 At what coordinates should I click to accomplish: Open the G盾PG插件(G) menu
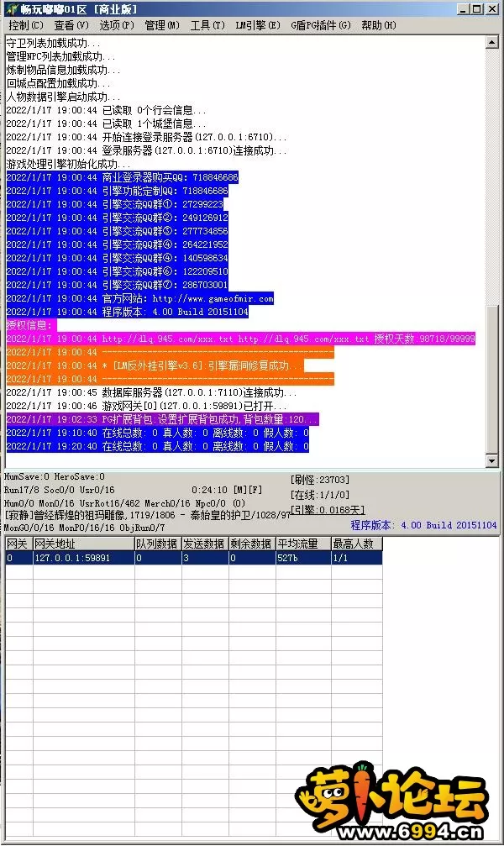(x=321, y=25)
